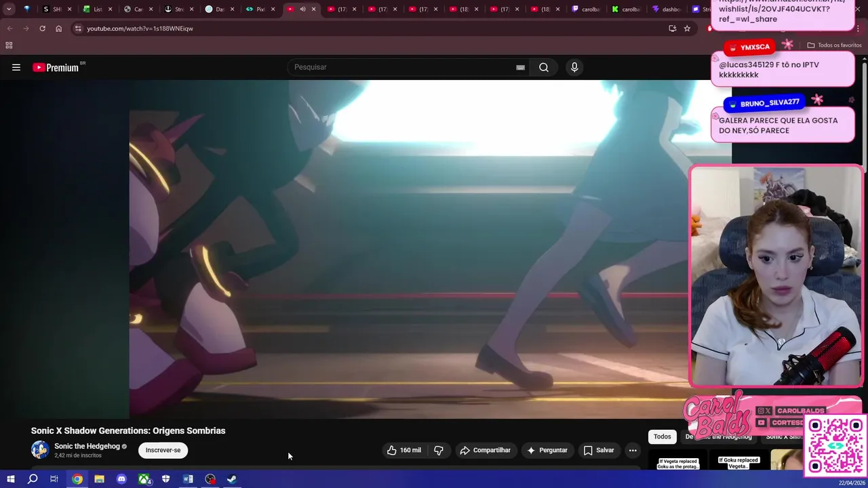Screen dimensions: 868x488
Task: Open the Xbox app from the taskbar
Action: coord(144,479)
